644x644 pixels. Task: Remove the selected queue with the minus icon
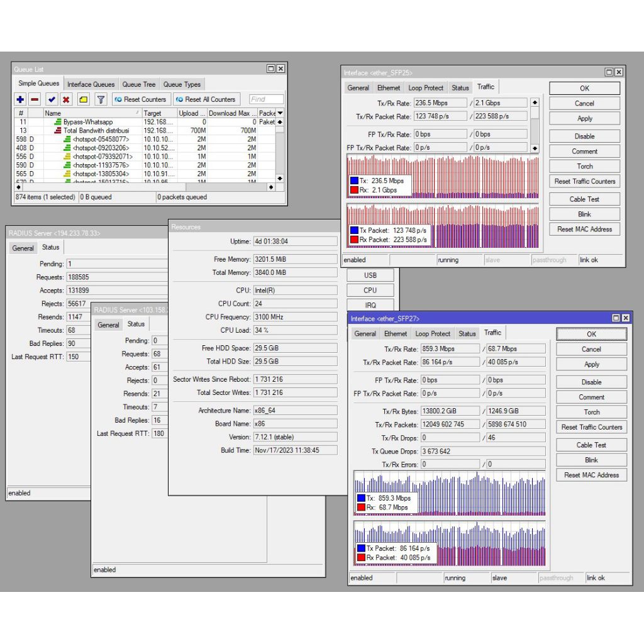tap(35, 99)
